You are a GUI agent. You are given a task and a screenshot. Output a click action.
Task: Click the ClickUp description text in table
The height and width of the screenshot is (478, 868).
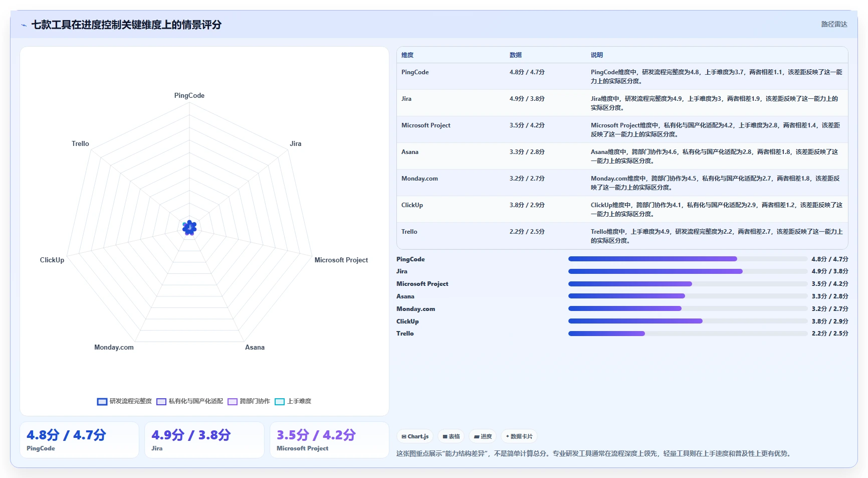717,210
